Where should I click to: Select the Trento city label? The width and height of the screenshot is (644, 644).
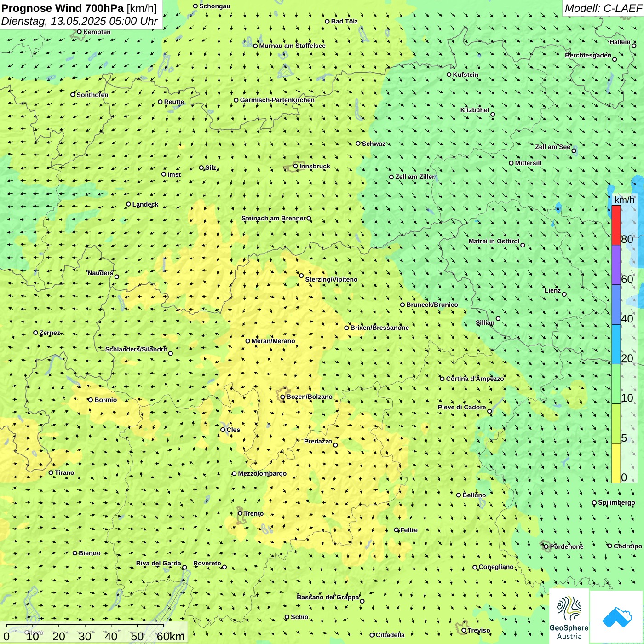254,513
